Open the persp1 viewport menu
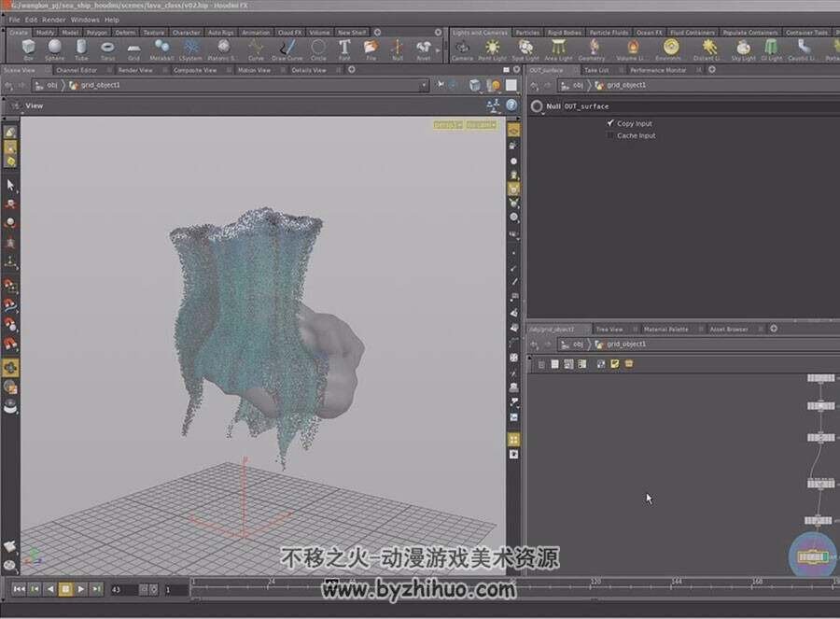 click(448, 125)
